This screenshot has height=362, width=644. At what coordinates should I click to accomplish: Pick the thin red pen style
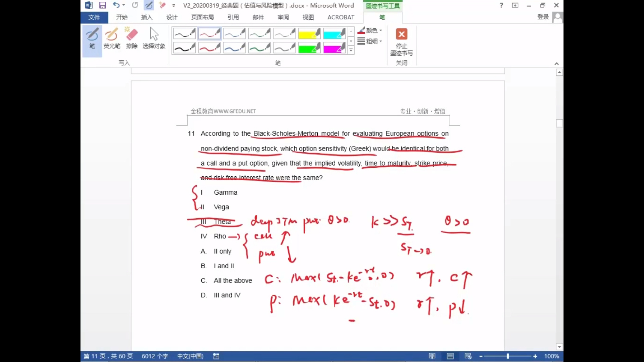pyautogui.click(x=209, y=34)
